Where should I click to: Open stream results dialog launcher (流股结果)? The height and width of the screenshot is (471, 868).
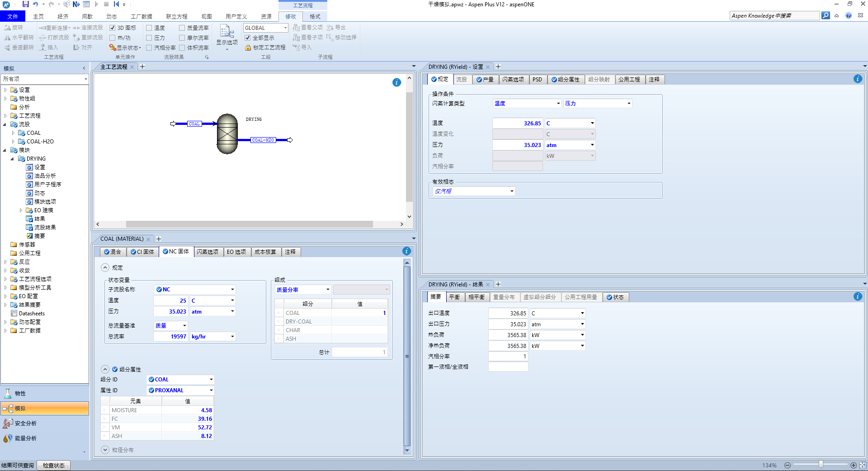(x=207, y=57)
